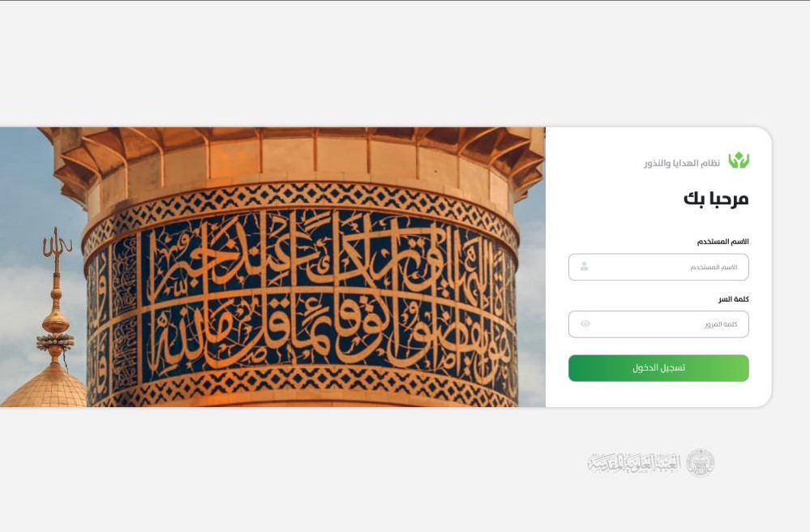
Task: Click the golden minaret calligraphy image
Action: [272, 267]
